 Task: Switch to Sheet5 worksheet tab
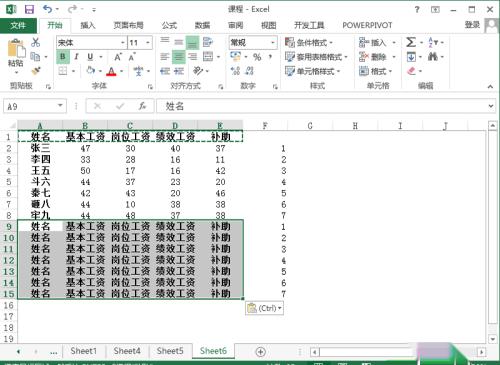click(x=170, y=351)
